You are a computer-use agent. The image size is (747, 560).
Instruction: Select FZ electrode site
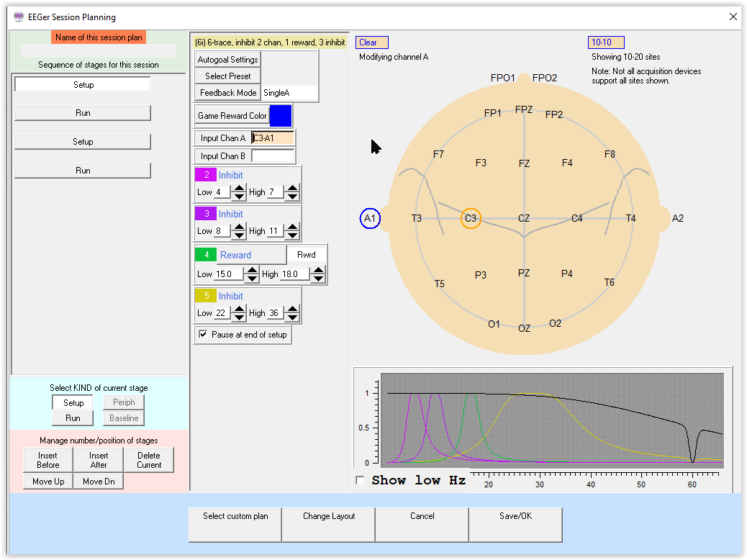[524, 163]
